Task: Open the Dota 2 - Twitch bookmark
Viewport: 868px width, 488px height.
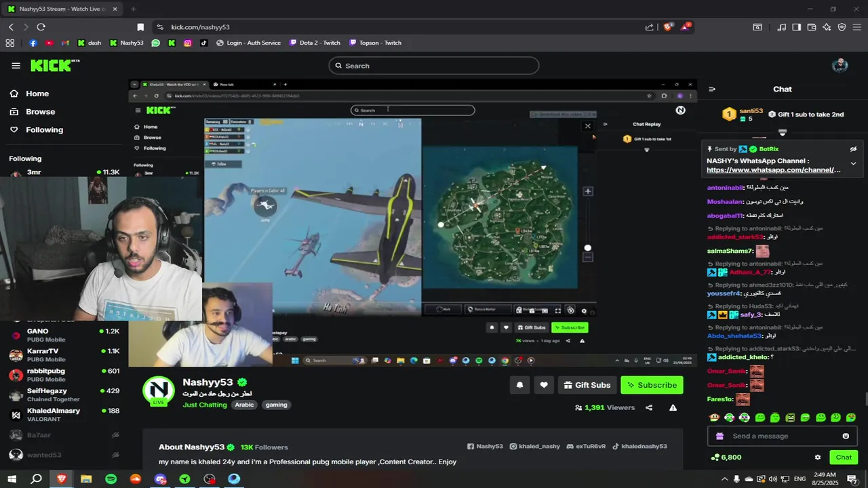Action: [315, 43]
